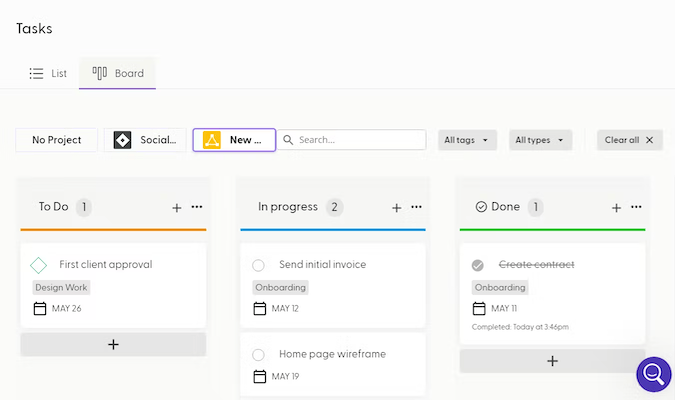Click the Search tasks input field
Screen dimensions: 675x400
point(358,140)
